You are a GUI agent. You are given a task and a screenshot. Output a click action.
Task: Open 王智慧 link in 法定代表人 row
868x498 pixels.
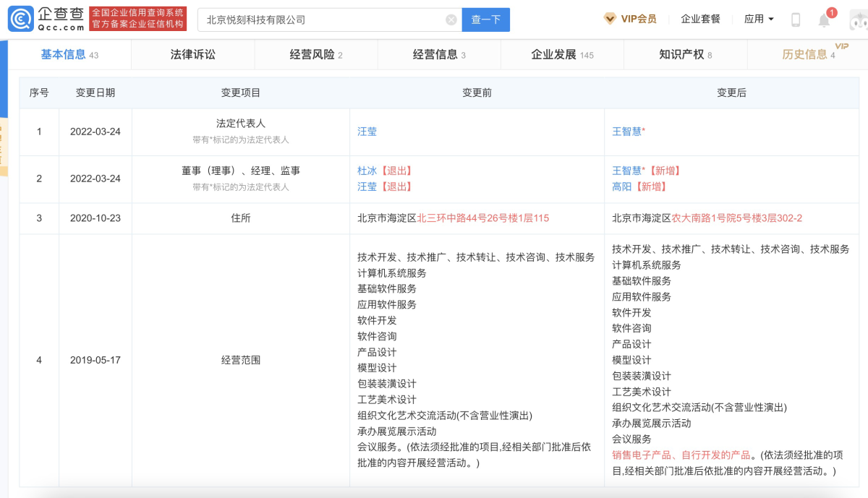point(627,132)
